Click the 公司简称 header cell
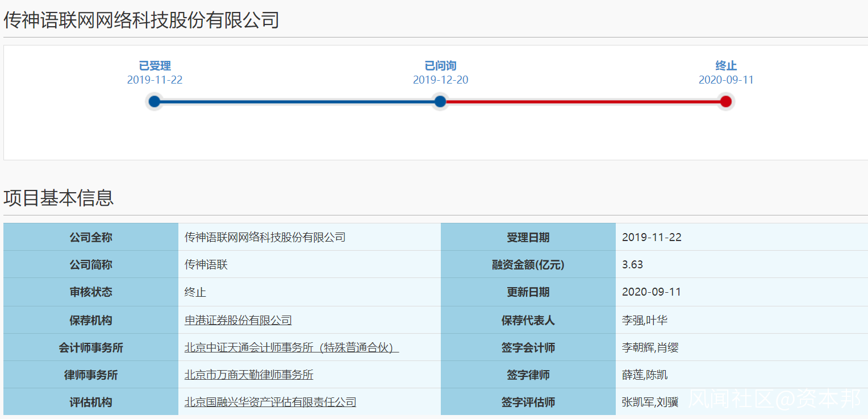Image resolution: width=868 pixels, height=419 pixels. click(x=91, y=264)
